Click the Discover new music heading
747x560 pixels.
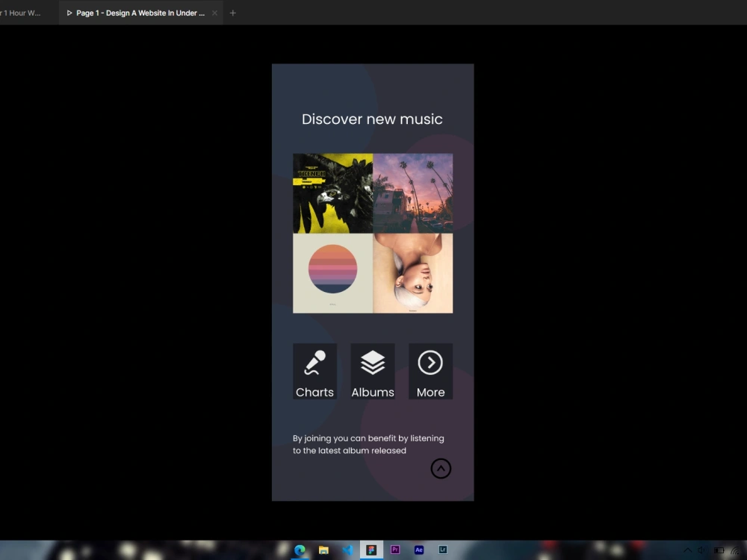tap(372, 119)
